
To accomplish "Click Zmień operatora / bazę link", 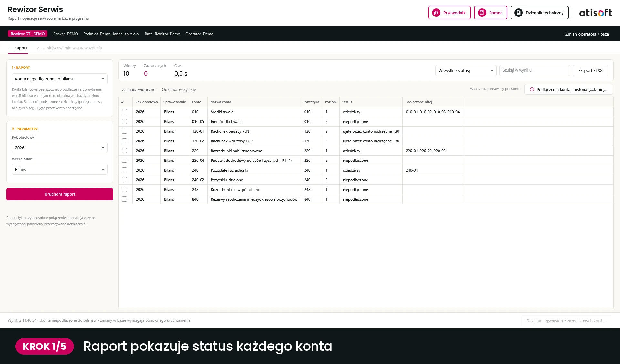I will (x=587, y=34).
